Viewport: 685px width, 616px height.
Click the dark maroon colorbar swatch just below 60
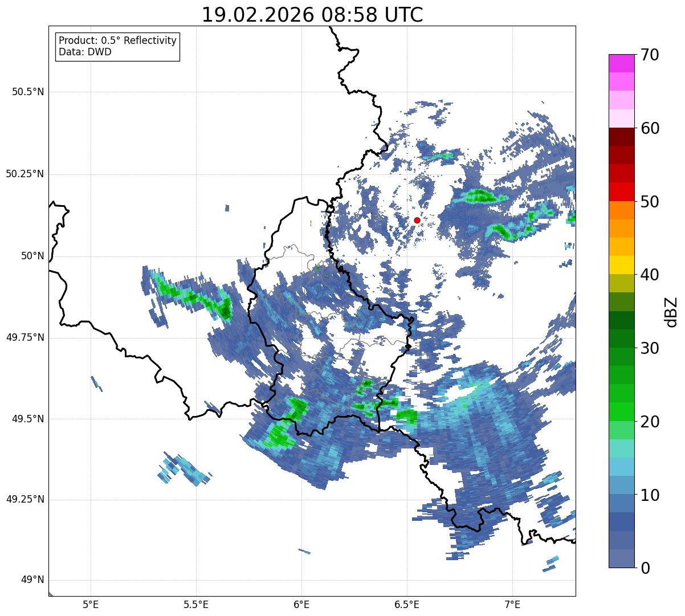click(621, 137)
